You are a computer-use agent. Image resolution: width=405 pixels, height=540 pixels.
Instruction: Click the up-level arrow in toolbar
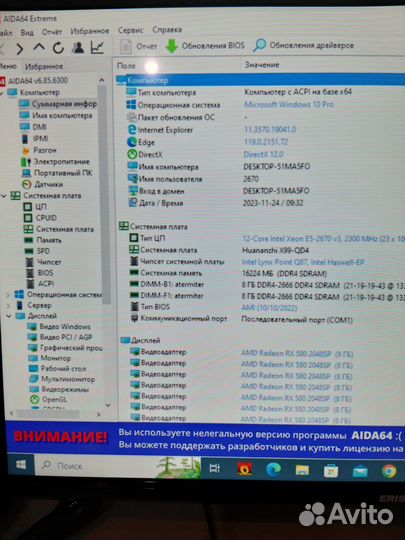39,48
